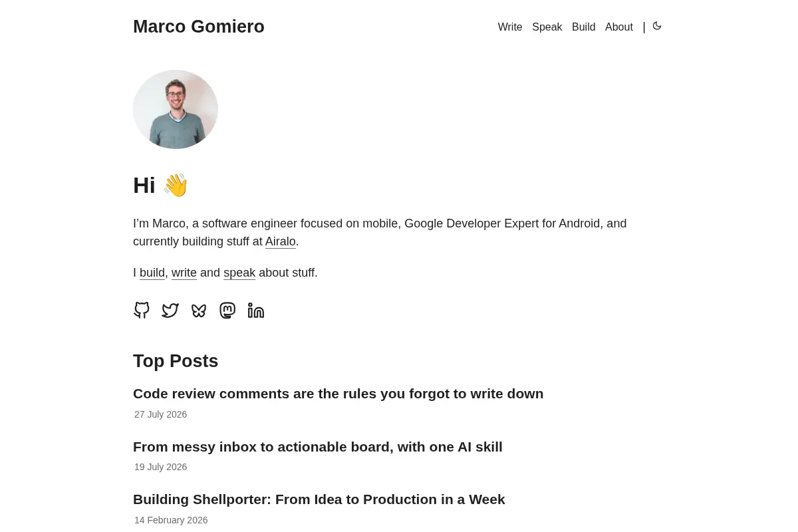Follow the Airalo link
The height and width of the screenshot is (532, 798).
(x=281, y=241)
